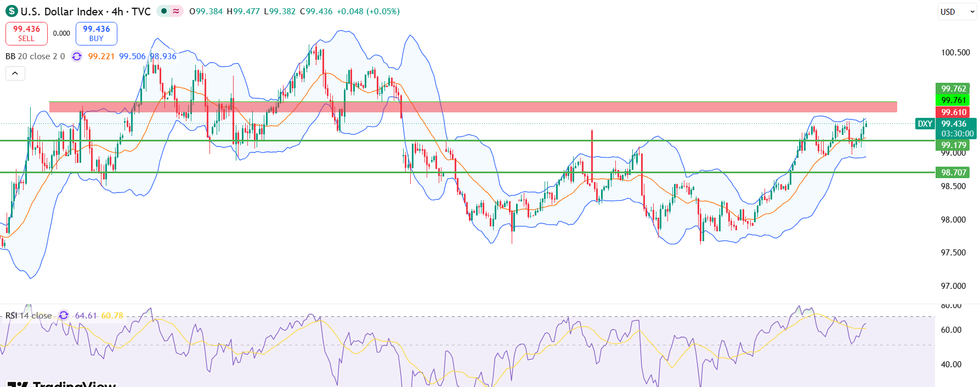Click the RSI 40.00 axis label
The width and height of the screenshot is (980, 387).
[951, 365]
